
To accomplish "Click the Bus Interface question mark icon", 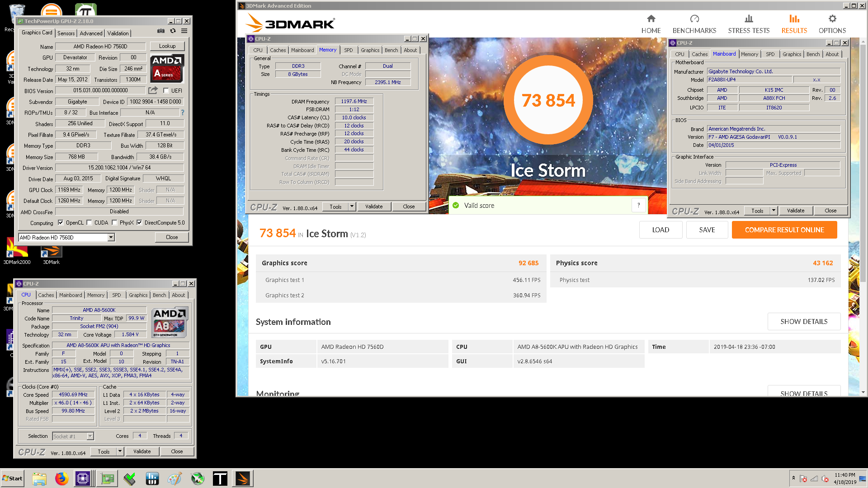I will tap(183, 113).
